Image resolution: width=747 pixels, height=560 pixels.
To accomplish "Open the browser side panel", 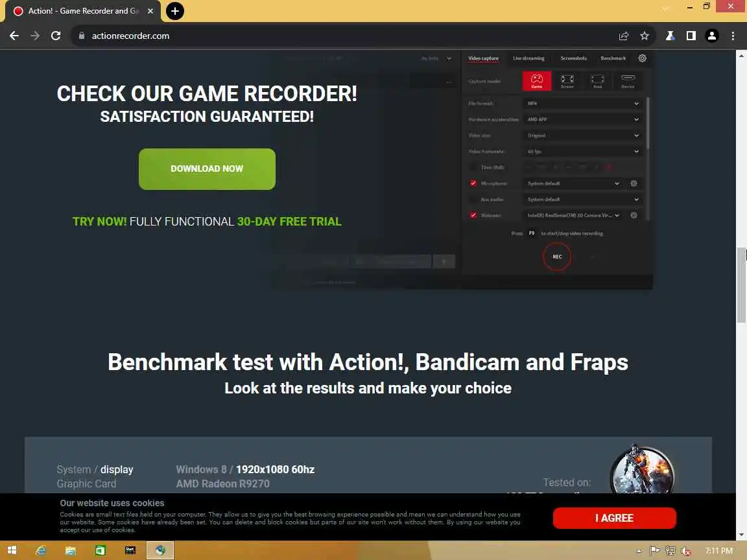I will pyautogui.click(x=691, y=36).
